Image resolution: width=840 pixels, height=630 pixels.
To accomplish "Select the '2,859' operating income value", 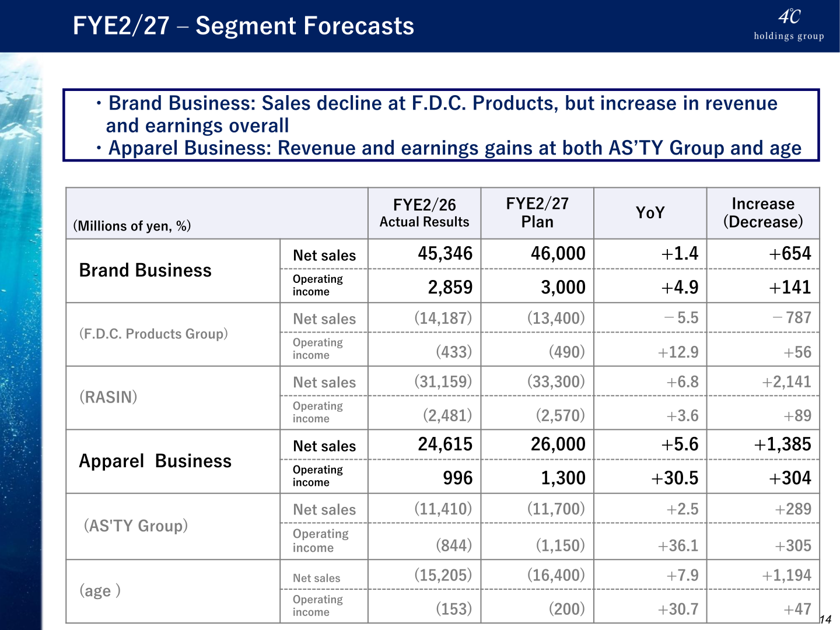I will [x=450, y=288].
